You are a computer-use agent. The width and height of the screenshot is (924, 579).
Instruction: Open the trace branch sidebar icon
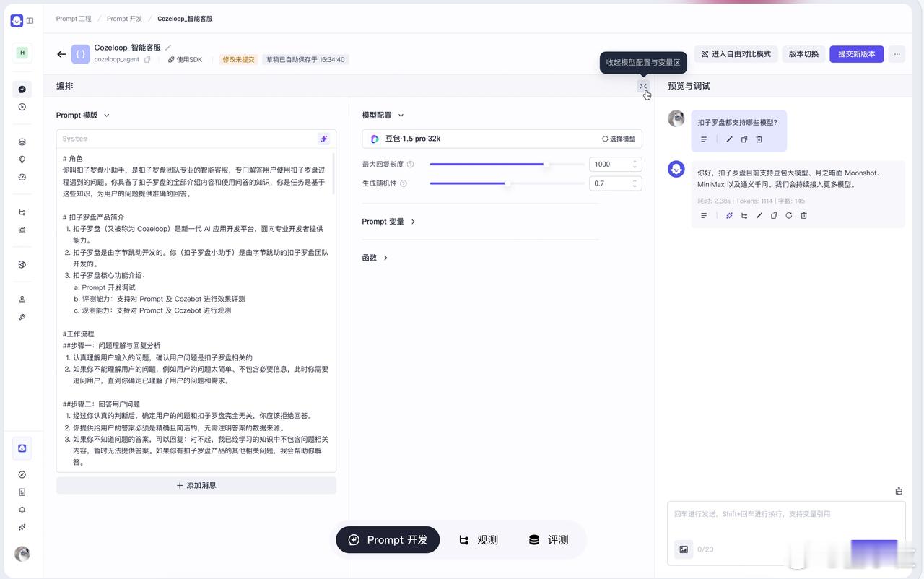tap(22, 212)
